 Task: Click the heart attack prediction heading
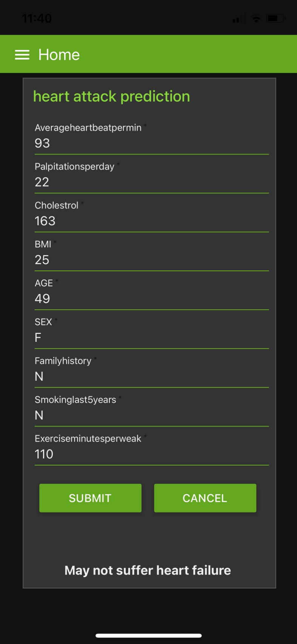tap(112, 96)
